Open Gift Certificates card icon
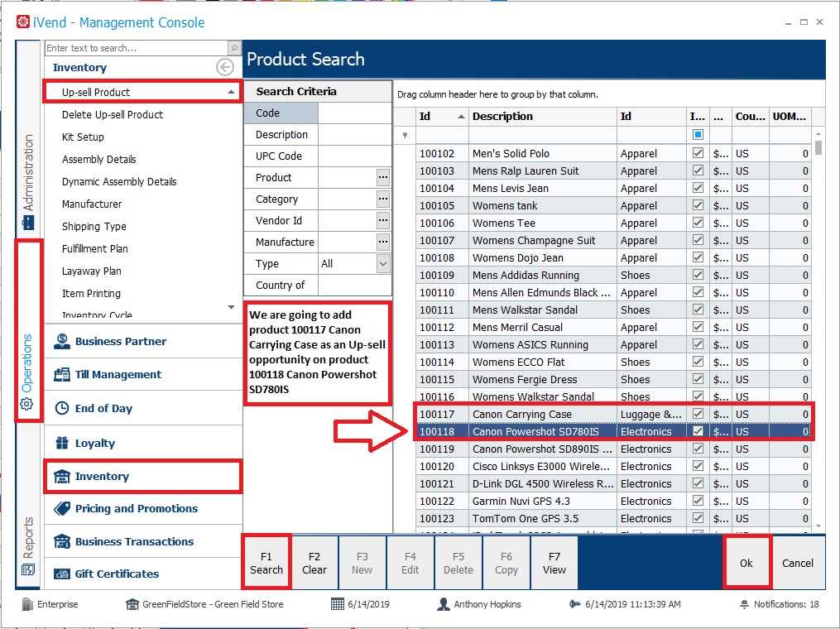The height and width of the screenshot is (629, 840). point(62,574)
